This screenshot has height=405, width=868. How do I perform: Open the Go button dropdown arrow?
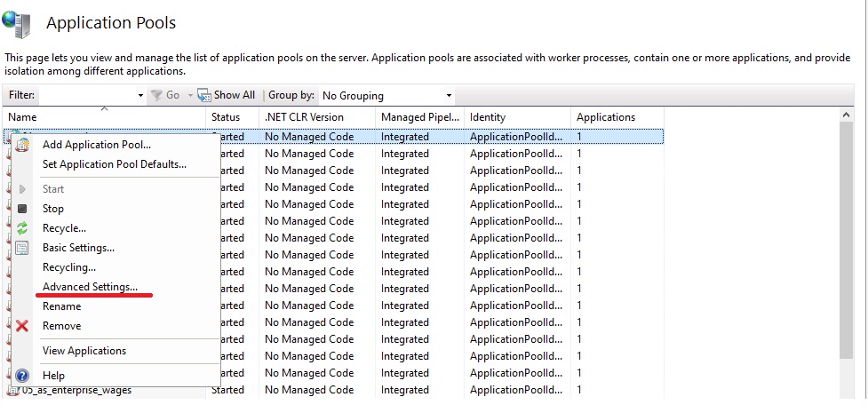pyautogui.click(x=188, y=95)
